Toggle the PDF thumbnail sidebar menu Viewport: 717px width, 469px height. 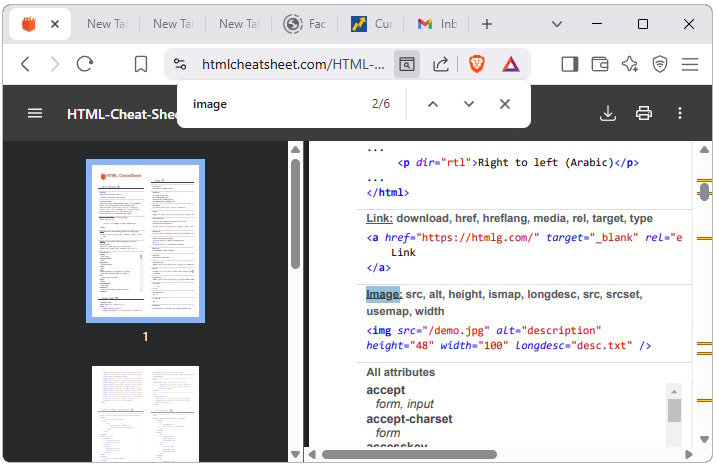pos(35,113)
